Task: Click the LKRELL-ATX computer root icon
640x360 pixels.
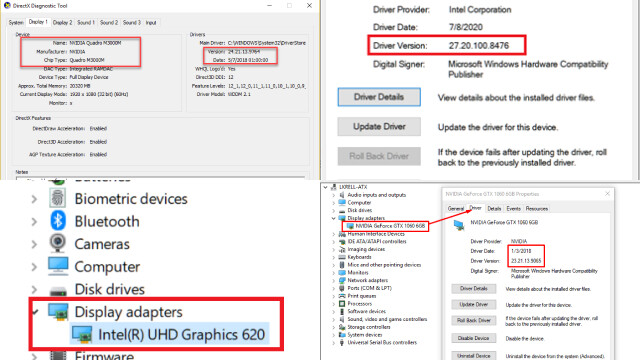Action: [x=333, y=187]
